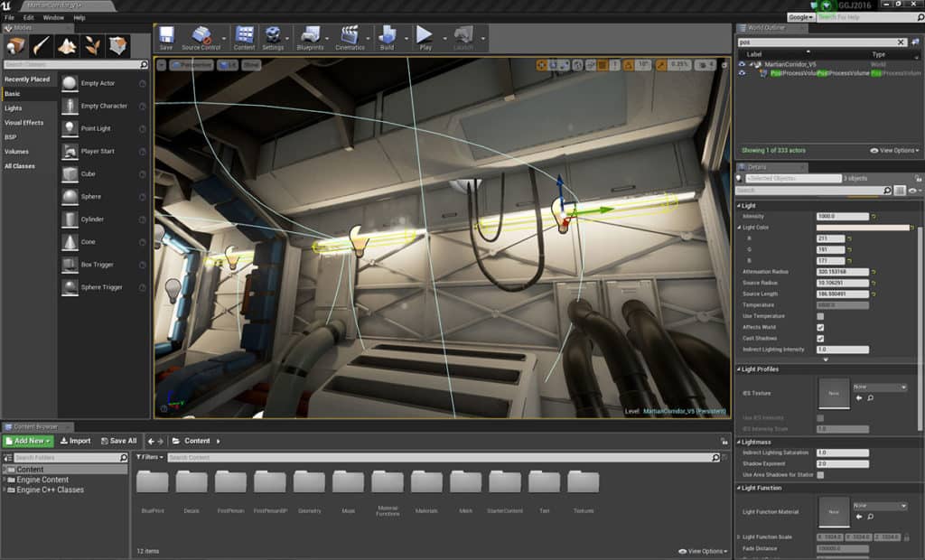
Task: Click the Save toolbar icon
Action: 166,38
